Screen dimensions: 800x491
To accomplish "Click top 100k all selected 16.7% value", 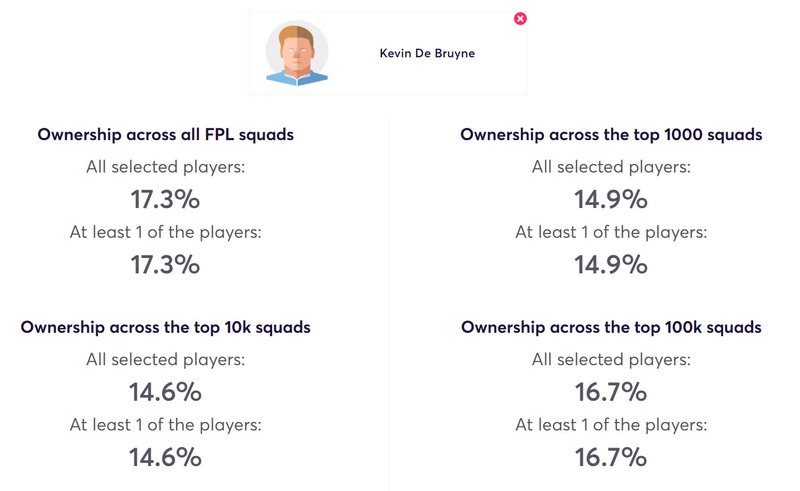I will coord(611,392).
